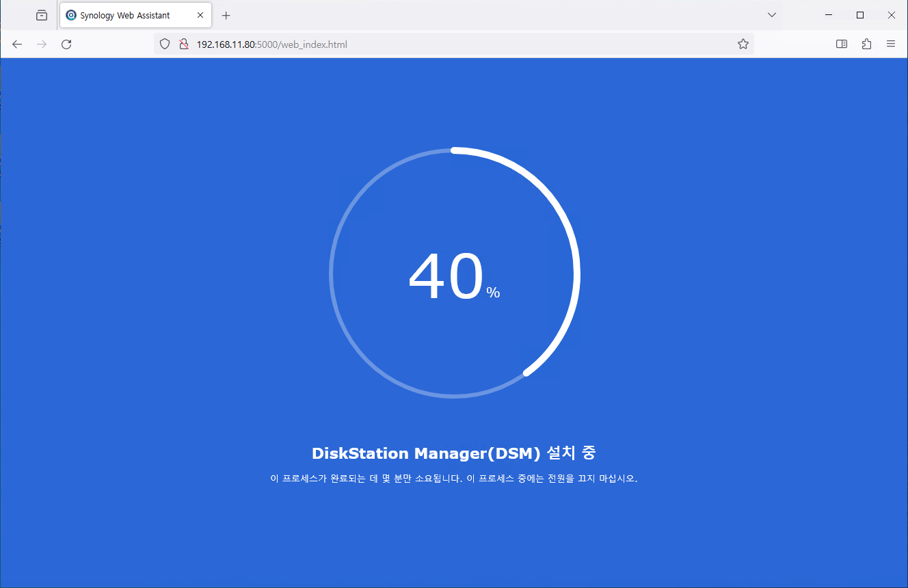Open the Firefox application menu
Image resolution: width=908 pixels, height=588 pixels.
point(891,44)
